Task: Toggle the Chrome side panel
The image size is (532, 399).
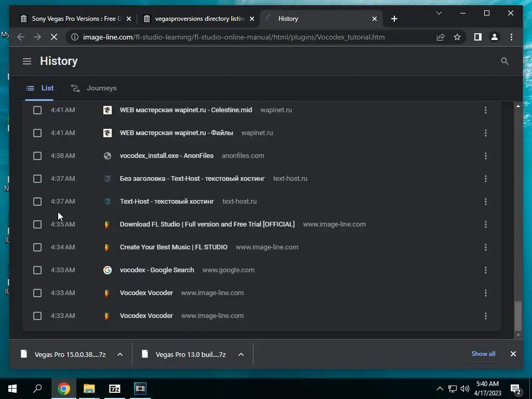Action: click(478, 37)
